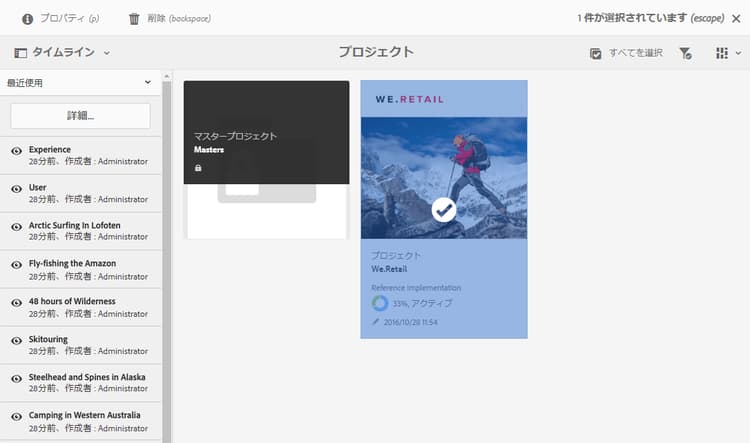
Task: Open the Masters project card
Action: pyautogui.click(x=266, y=159)
